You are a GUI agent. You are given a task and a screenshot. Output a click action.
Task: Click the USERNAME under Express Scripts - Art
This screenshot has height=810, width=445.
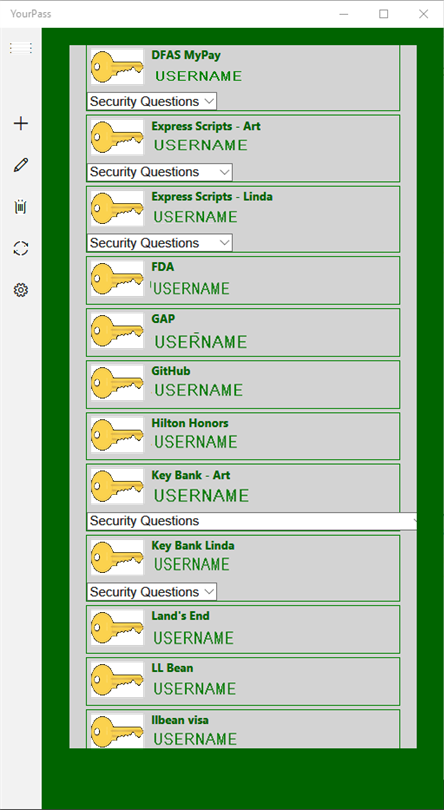[x=201, y=146]
